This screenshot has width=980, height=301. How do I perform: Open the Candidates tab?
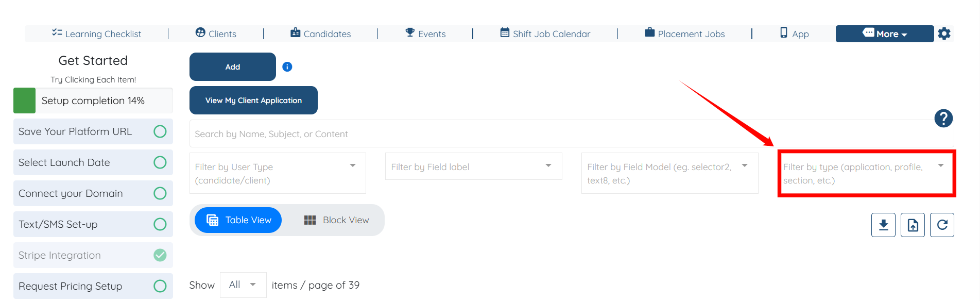(x=320, y=34)
